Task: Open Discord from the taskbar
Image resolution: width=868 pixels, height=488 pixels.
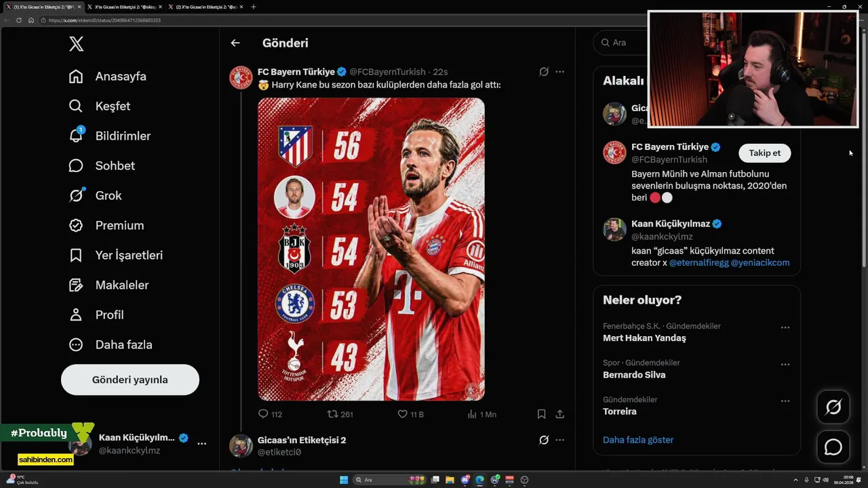Action: tap(465, 480)
